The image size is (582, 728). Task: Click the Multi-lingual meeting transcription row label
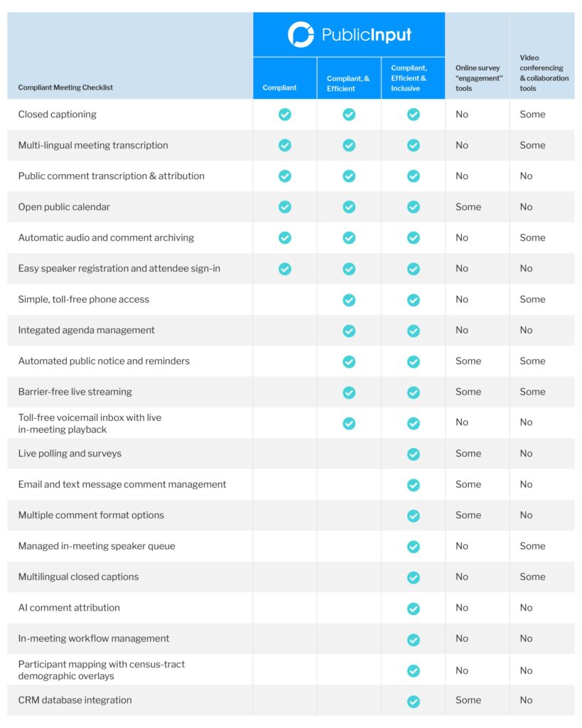click(x=93, y=145)
